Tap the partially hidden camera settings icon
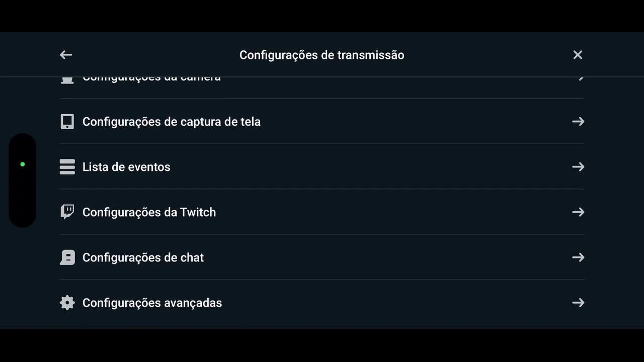This screenshot has width=644, height=362. [x=67, y=79]
